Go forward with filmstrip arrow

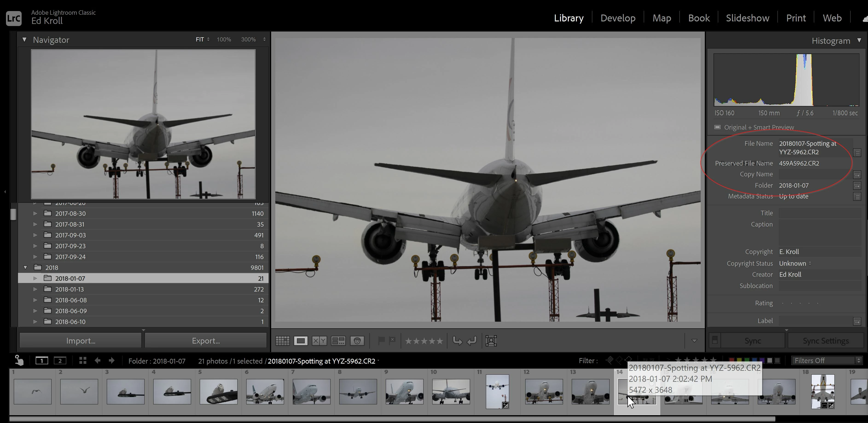coord(112,361)
